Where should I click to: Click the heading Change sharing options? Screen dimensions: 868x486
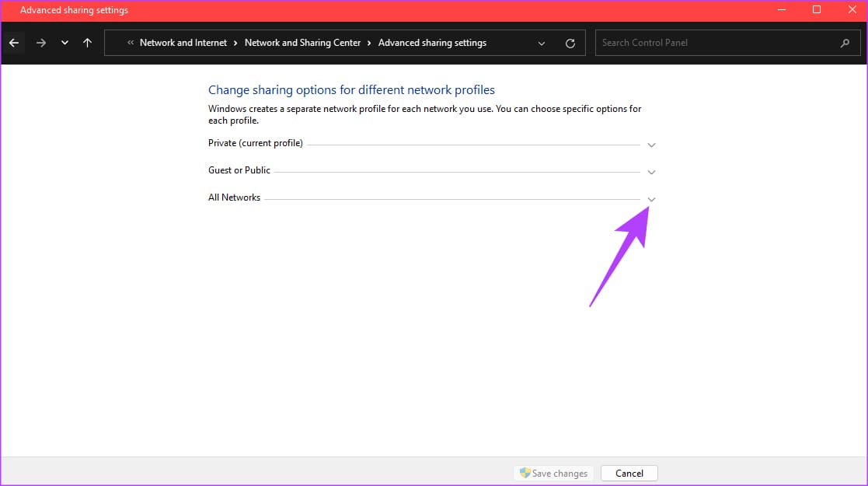[x=351, y=89]
